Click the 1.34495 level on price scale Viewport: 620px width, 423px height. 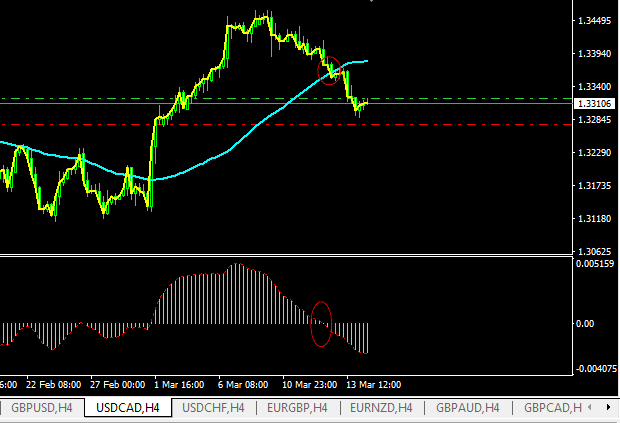pos(594,21)
